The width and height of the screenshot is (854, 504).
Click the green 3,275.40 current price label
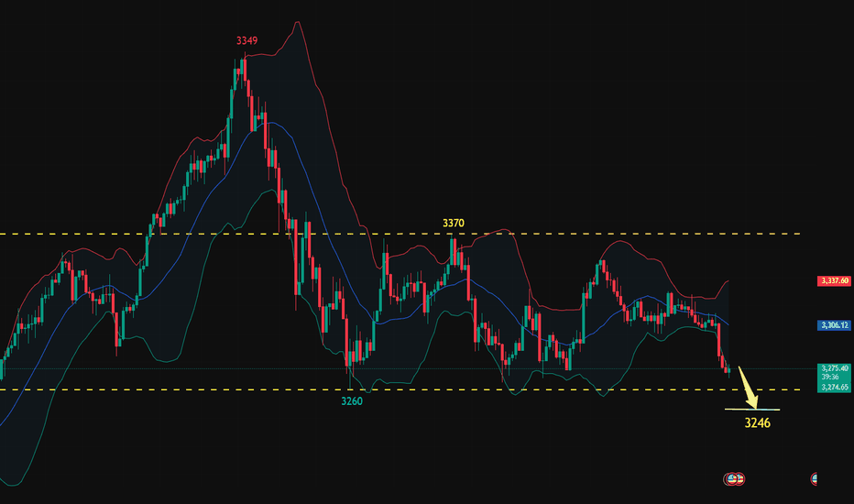coord(834,368)
